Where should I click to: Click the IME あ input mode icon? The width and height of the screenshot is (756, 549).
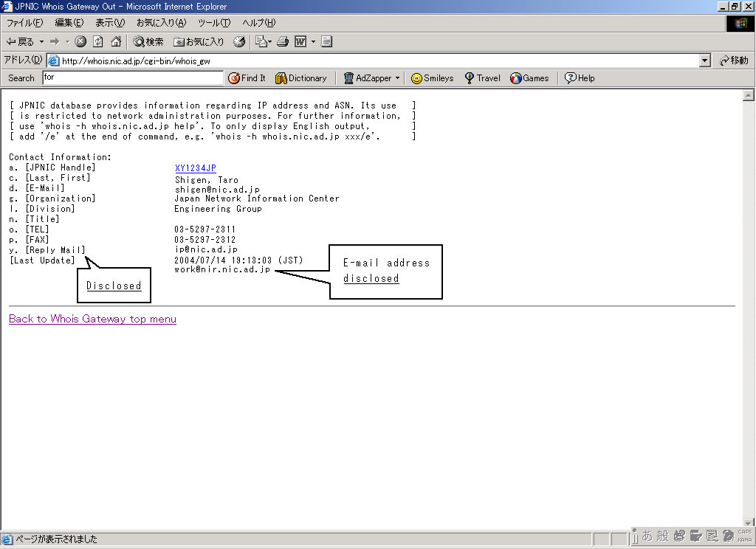pyautogui.click(x=647, y=536)
